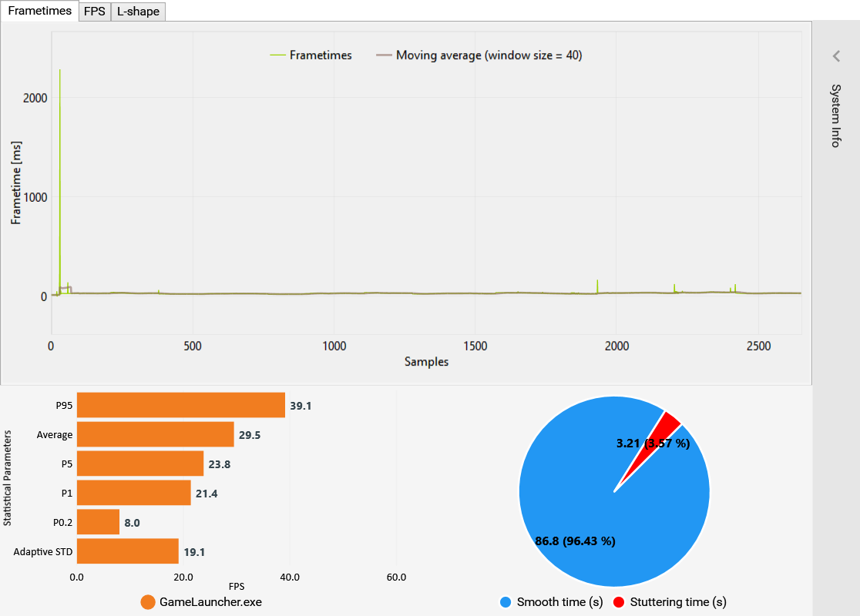The height and width of the screenshot is (616, 860).
Task: Open the L-shape tab
Action: click(x=138, y=12)
